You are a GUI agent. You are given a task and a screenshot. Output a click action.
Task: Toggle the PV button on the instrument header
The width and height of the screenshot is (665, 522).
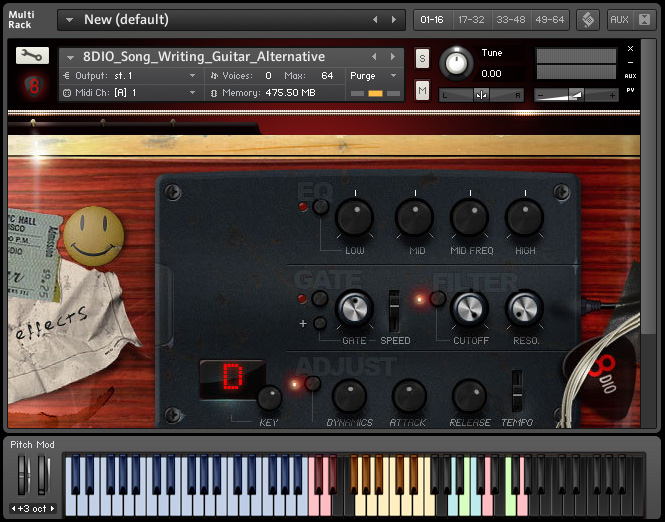click(631, 90)
